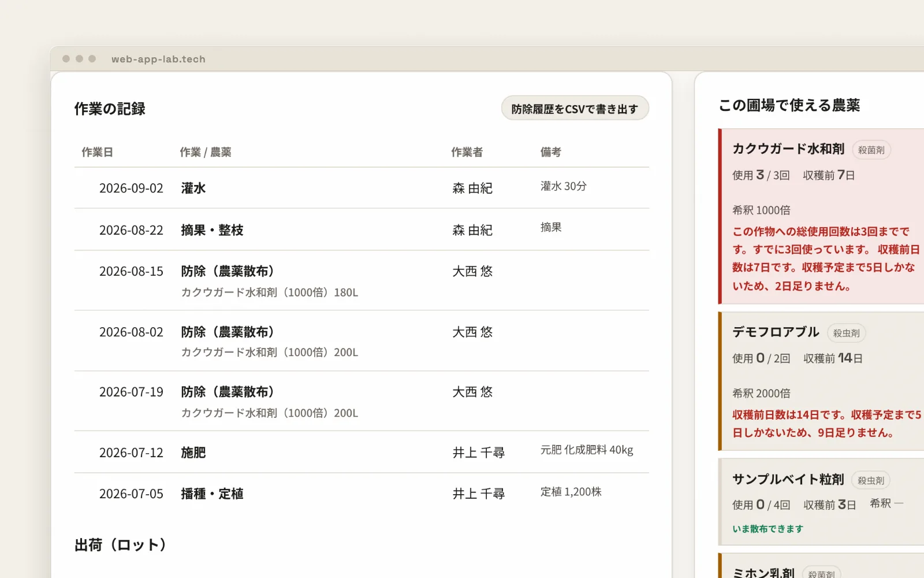Click the date 2026-08-02
This screenshot has height=578, width=924.
tap(131, 332)
